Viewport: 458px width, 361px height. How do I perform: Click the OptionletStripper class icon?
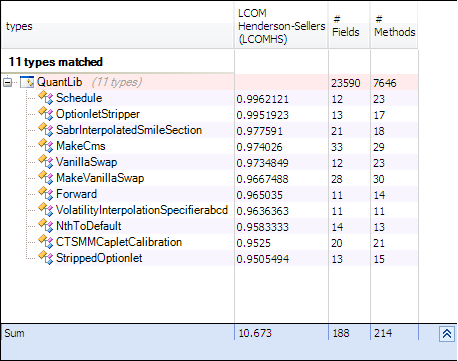tap(46, 114)
